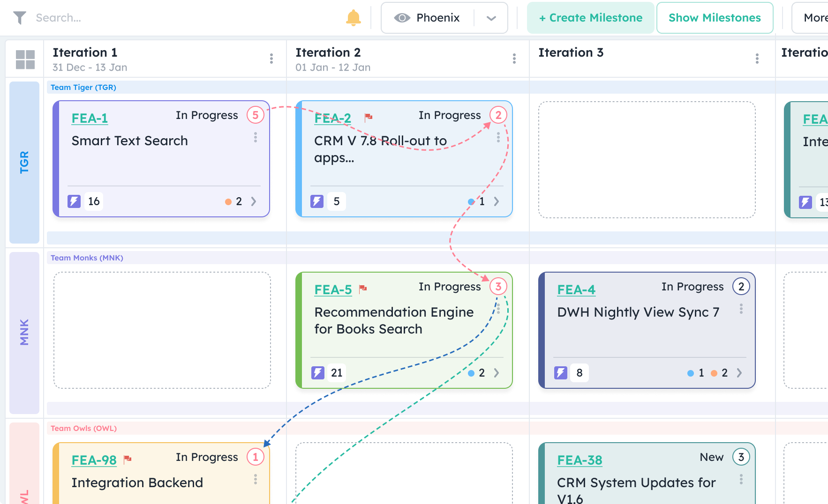Click the red flag on FEA-98
Screen dimensions: 828x504
(128, 460)
